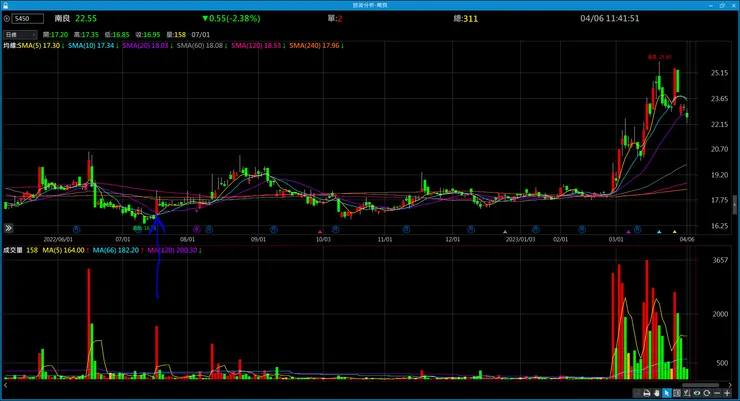The height and width of the screenshot is (401, 740).
Task: Click the scroll left arrow at bottom
Action: pyautogui.click(x=6, y=385)
